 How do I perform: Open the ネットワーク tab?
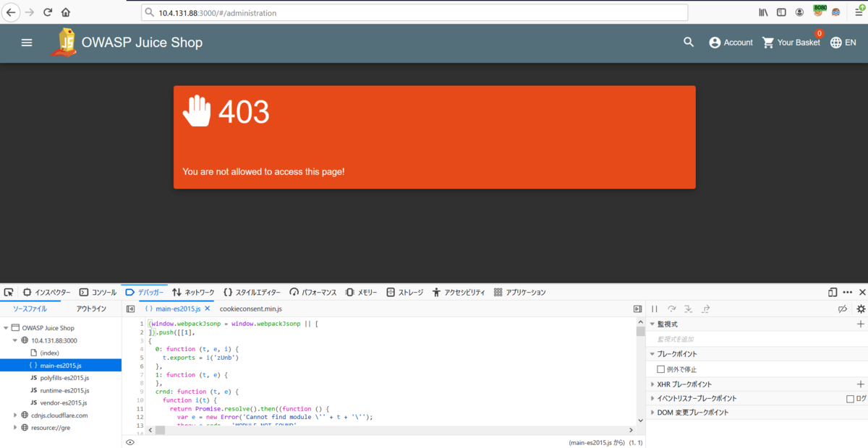tap(193, 292)
